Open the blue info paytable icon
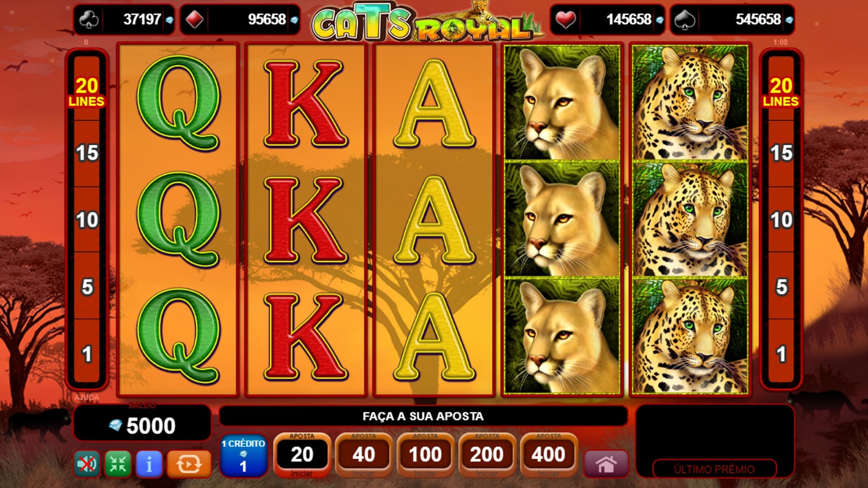The width and height of the screenshot is (868, 488). tap(149, 464)
